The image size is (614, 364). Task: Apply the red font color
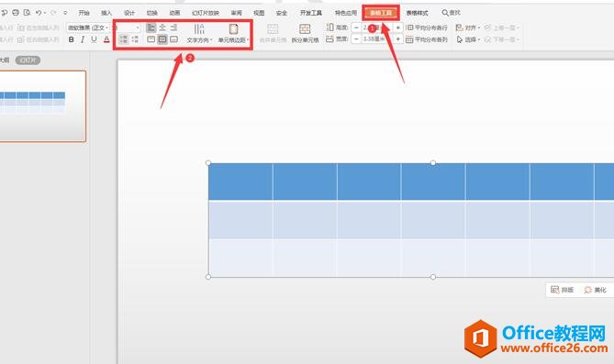coord(106,39)
